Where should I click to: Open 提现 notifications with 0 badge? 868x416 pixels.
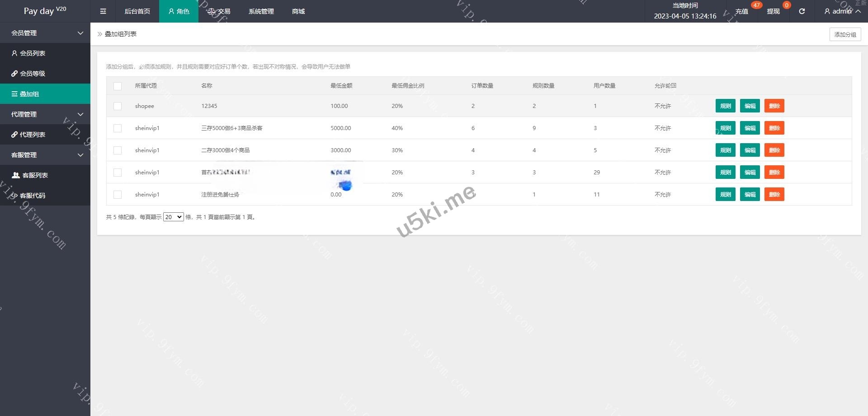coord(773,11)
